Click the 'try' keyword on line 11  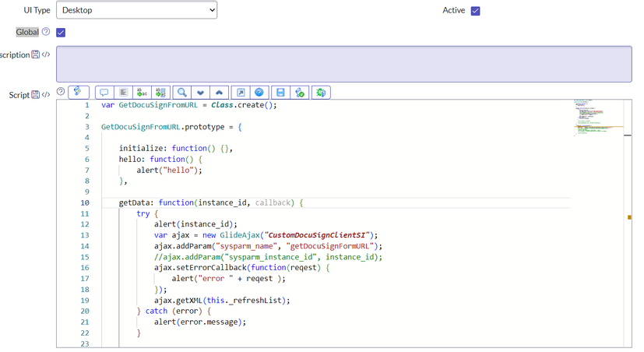click(143, 213)
